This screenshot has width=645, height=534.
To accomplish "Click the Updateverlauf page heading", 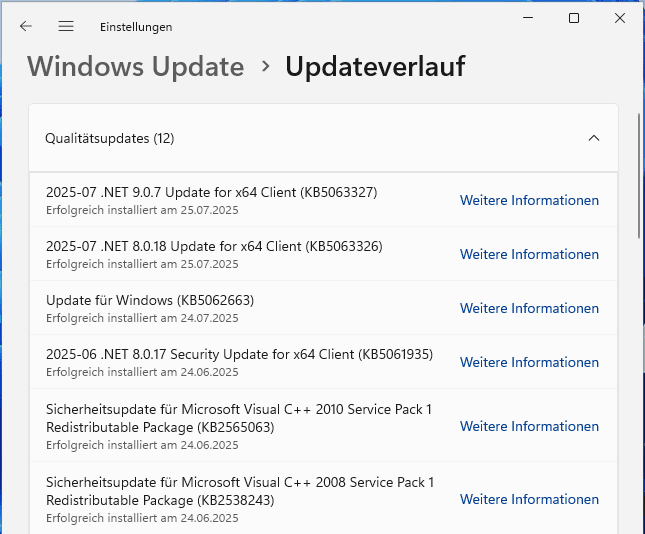I will coord(375,67).
